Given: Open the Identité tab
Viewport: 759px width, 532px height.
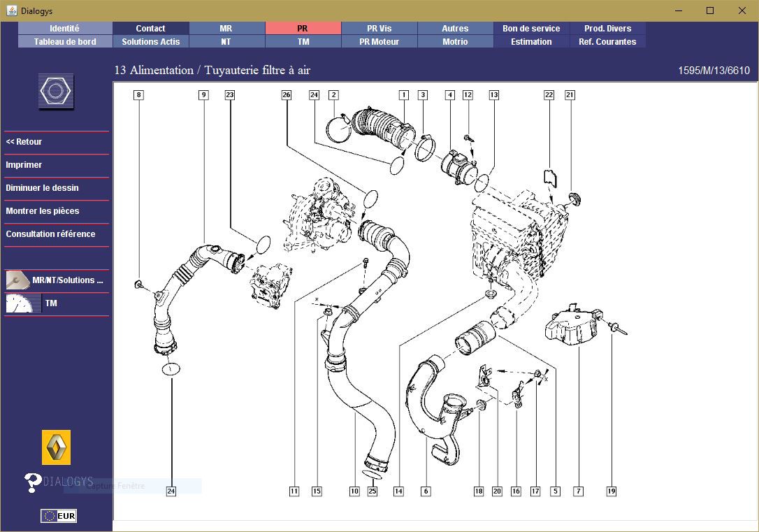Looking at the screenshot, I should point(65,28).
